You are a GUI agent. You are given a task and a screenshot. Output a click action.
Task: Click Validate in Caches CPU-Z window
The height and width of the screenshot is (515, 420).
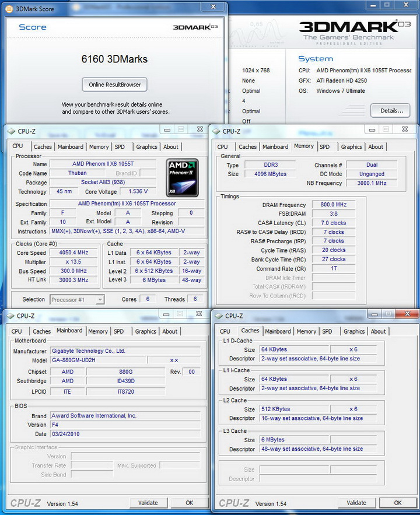coord(356,503)
